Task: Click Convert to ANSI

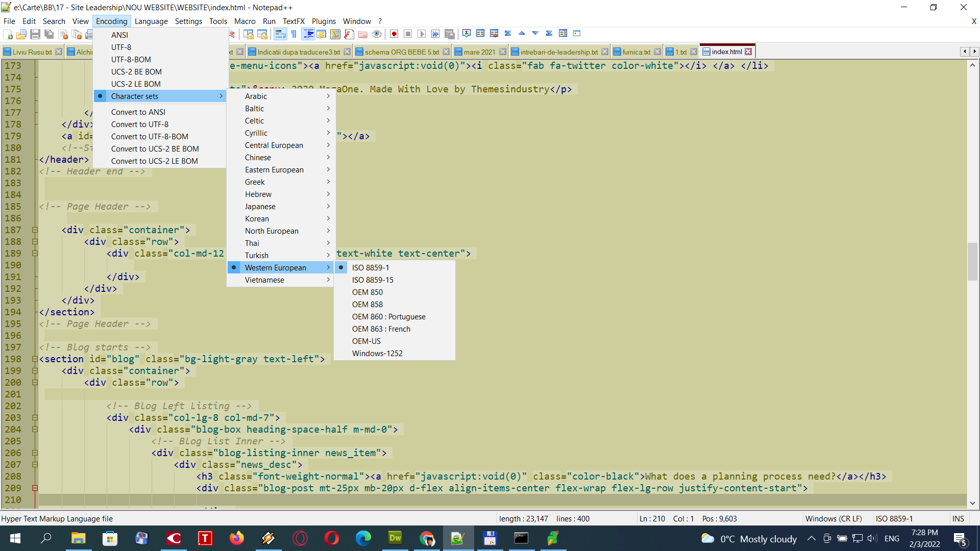Action: coord(160,112)
